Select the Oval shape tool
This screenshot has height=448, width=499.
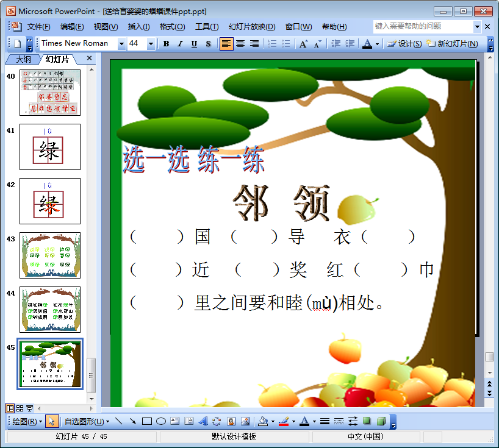(161, 421)
